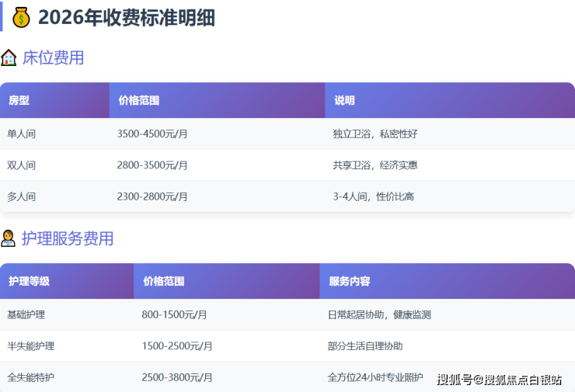Click the 说明 column header
Image resolution: width=575 pixels, height=392 pixels.
pyautogui.click(x=344, y=101)
